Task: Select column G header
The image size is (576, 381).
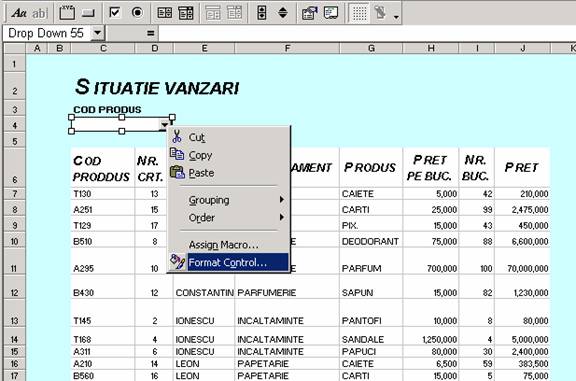Action: (x=371, y=48)
